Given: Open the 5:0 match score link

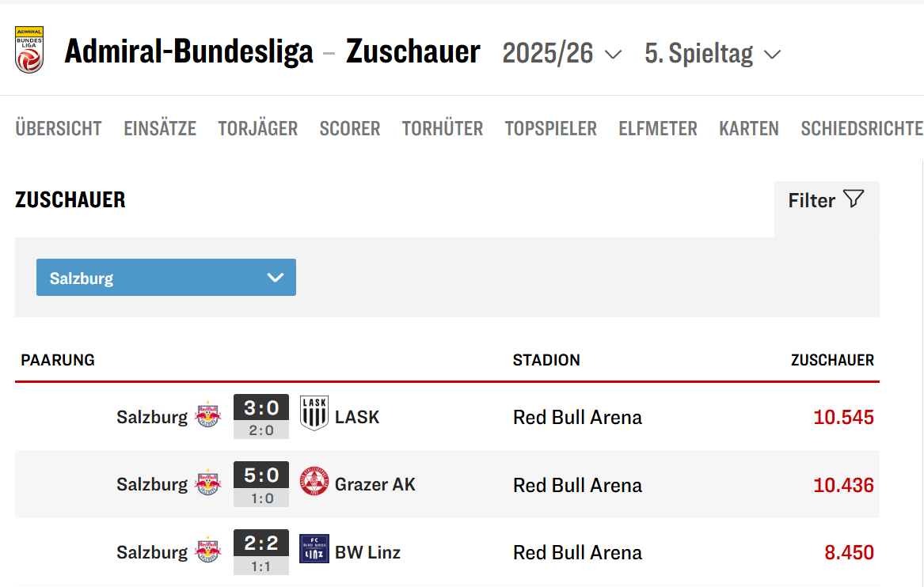Looking at the screenshot, I should coord(261,476).
